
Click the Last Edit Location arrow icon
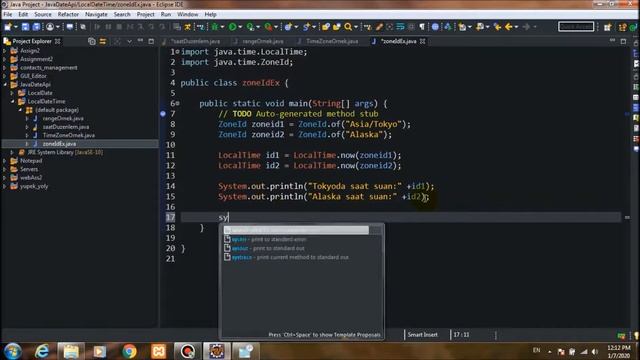click(x=498, y=27)
